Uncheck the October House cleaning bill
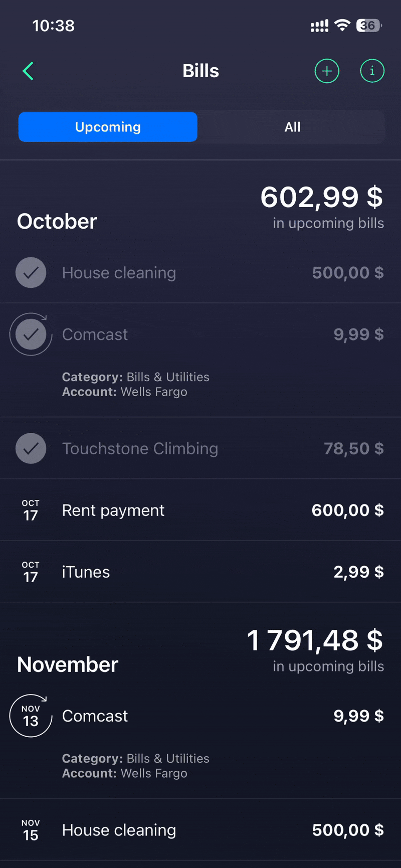The height and width of the screenshot is (868, 401). [31, 273]
